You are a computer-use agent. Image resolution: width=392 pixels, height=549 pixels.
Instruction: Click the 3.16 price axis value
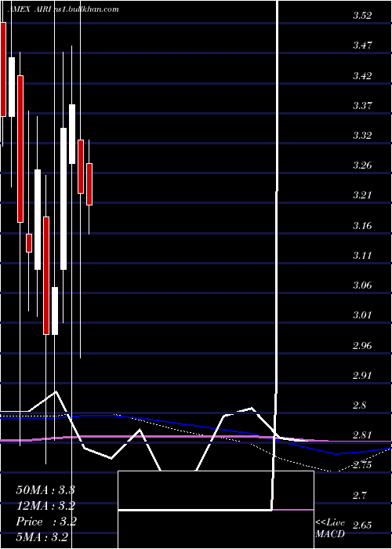pyautogui.click(x=362, y=225)
